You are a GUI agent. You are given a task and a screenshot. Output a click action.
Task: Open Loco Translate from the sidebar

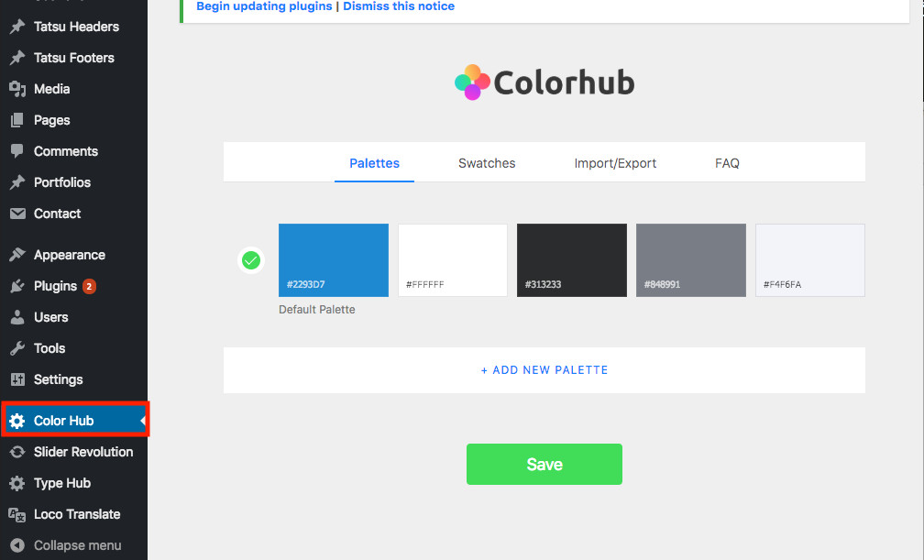[76, 514]
